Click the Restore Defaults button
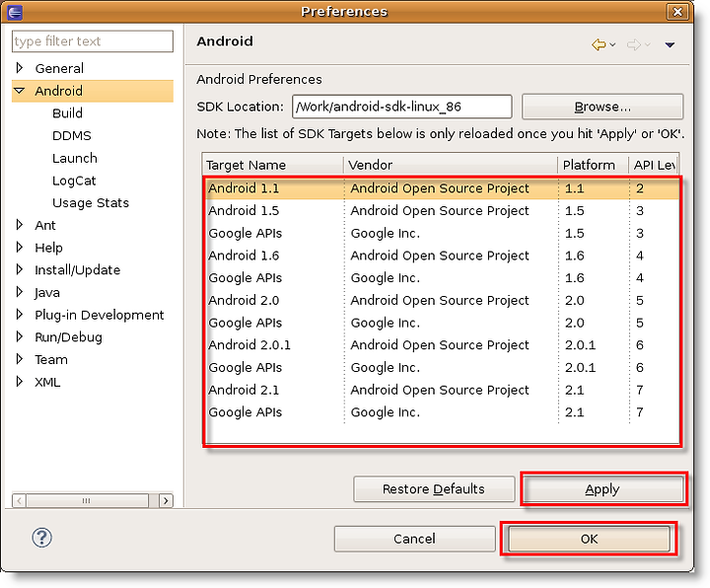710x588 pixels. click(434, 488)
